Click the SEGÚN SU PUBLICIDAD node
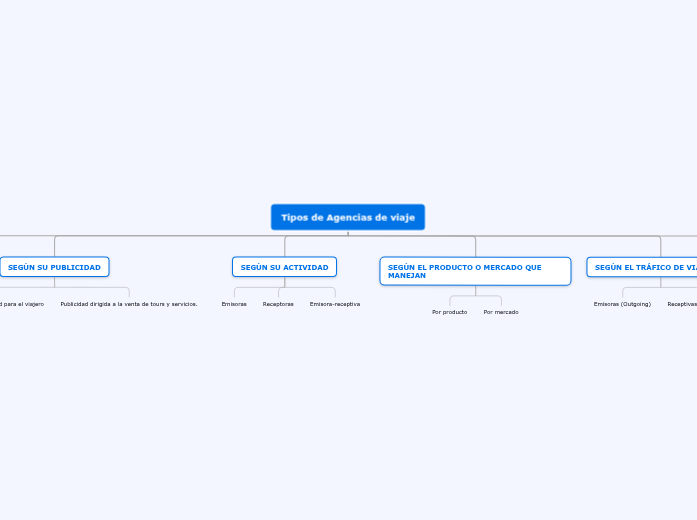Image resolution: width=697 pixels, height=520 pixels. pos(54,267)
